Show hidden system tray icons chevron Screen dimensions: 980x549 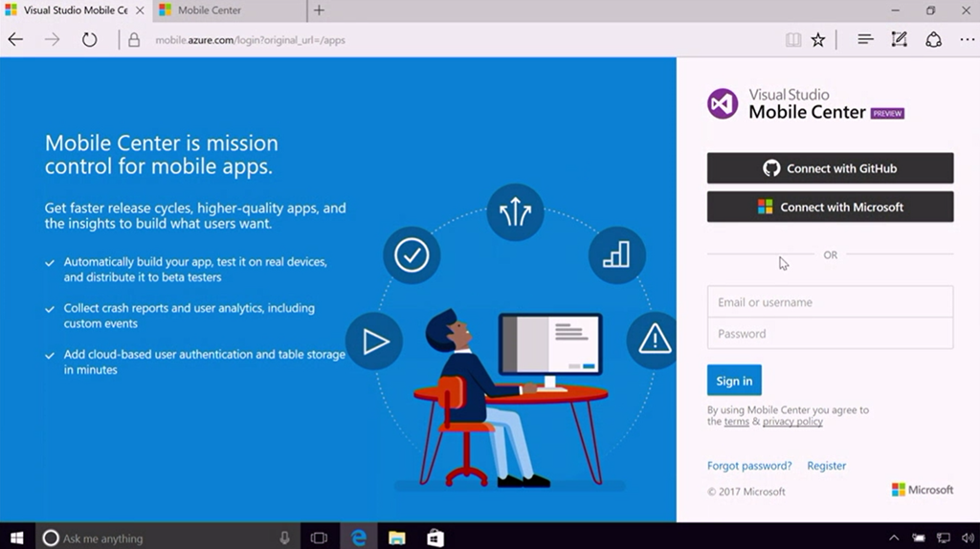(x=894, y=538)
